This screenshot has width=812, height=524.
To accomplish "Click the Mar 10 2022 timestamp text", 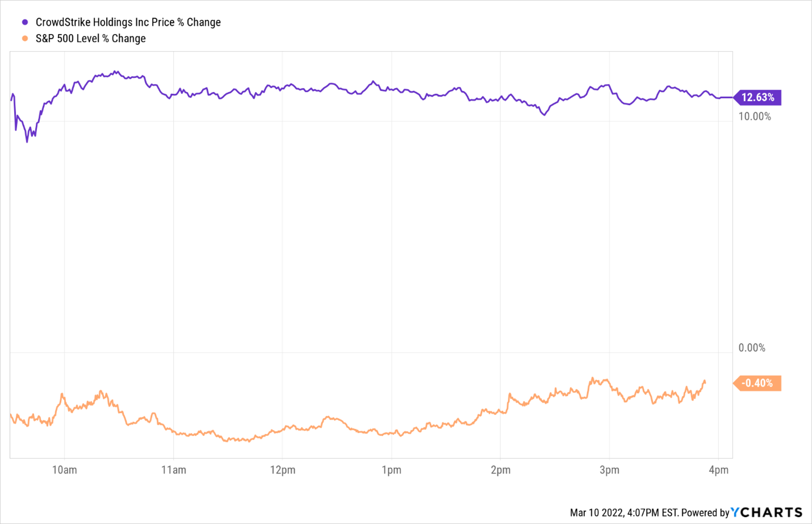I will coord(596,513).
